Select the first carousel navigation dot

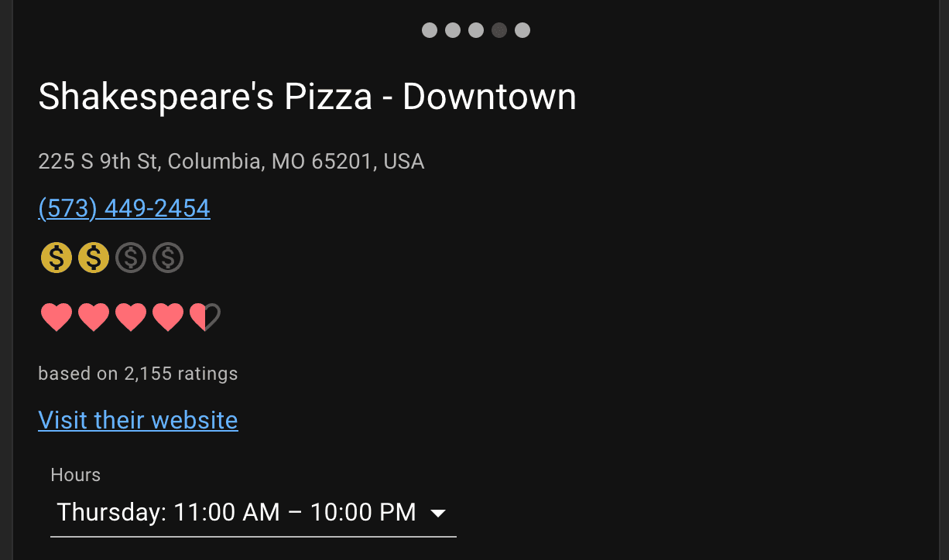tap(430, 30)
